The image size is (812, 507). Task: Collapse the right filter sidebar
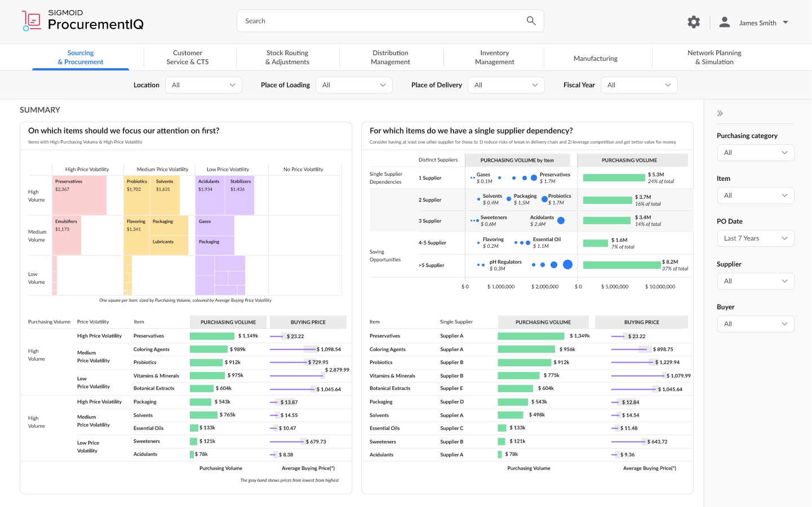[720, 113]
